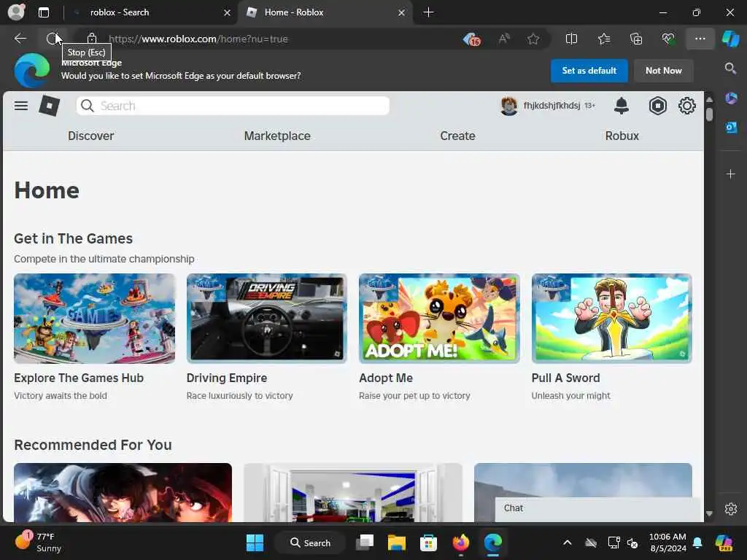Open the Robux menu item

click(x=622, y=136)
